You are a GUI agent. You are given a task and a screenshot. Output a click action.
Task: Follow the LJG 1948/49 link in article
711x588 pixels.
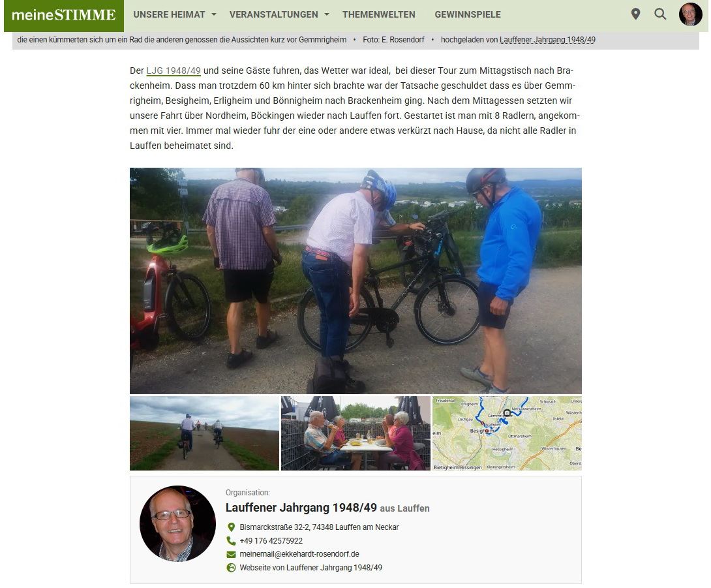tap(174, 70)
